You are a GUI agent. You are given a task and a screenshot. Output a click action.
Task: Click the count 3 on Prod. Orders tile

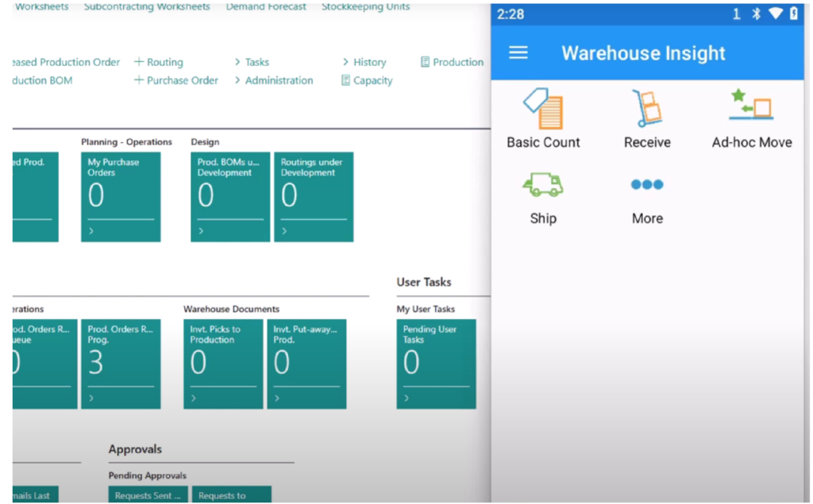pos(96,363)
